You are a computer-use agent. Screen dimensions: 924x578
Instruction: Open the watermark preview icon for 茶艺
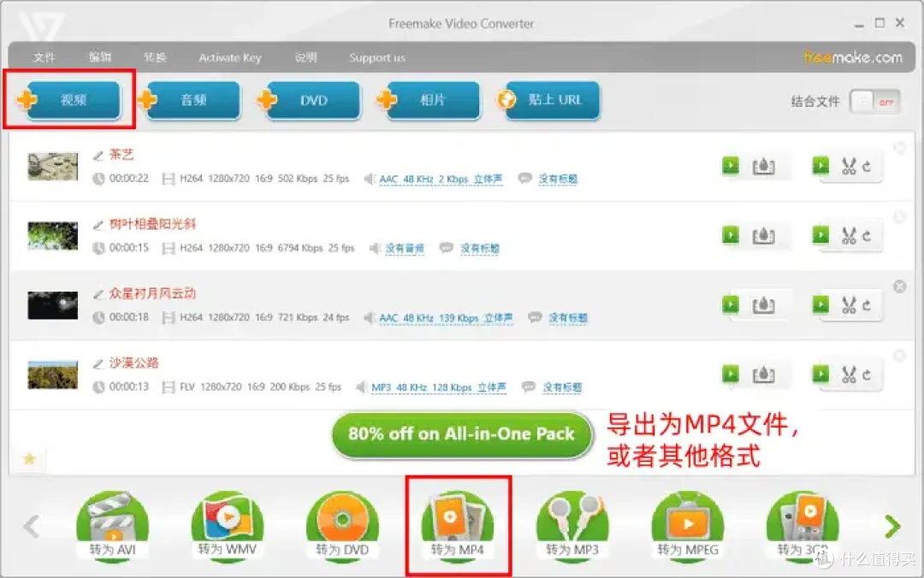763,167
